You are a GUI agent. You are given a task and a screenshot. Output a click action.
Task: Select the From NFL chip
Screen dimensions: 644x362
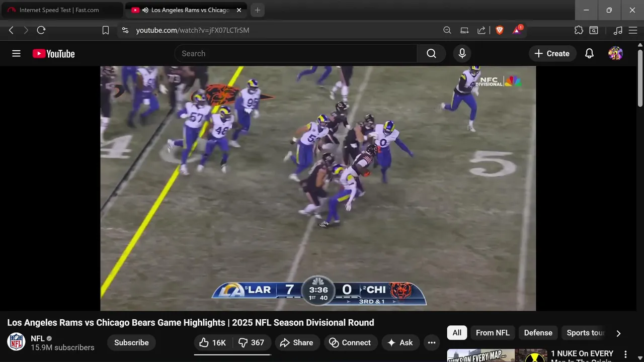[493, 332]
